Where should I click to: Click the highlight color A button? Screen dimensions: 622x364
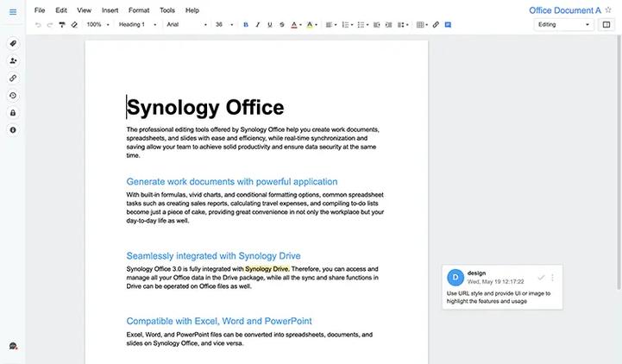310,25
